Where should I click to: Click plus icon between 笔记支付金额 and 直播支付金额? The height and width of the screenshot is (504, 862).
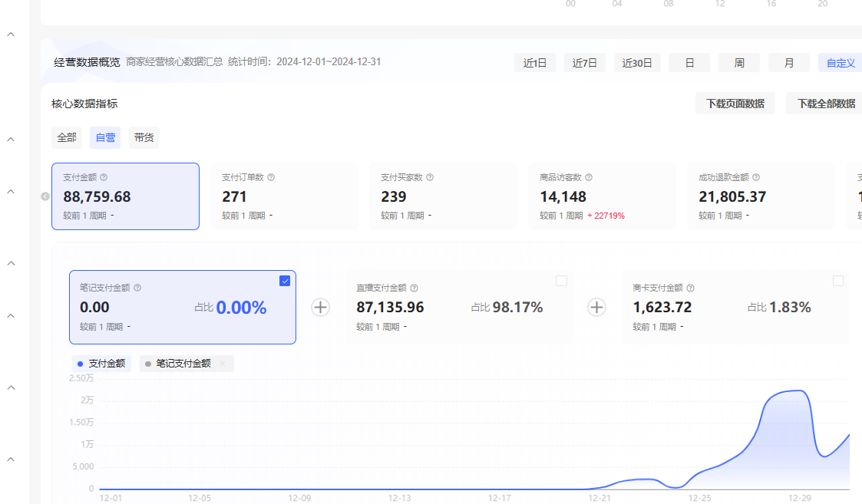coord(321,308)
